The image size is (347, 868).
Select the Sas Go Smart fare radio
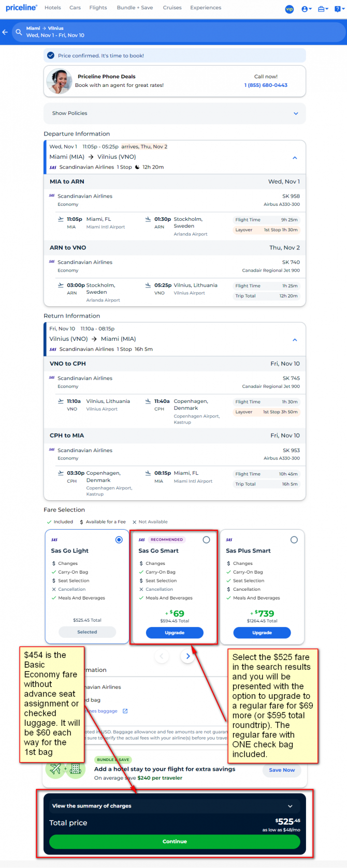(206, 540)
